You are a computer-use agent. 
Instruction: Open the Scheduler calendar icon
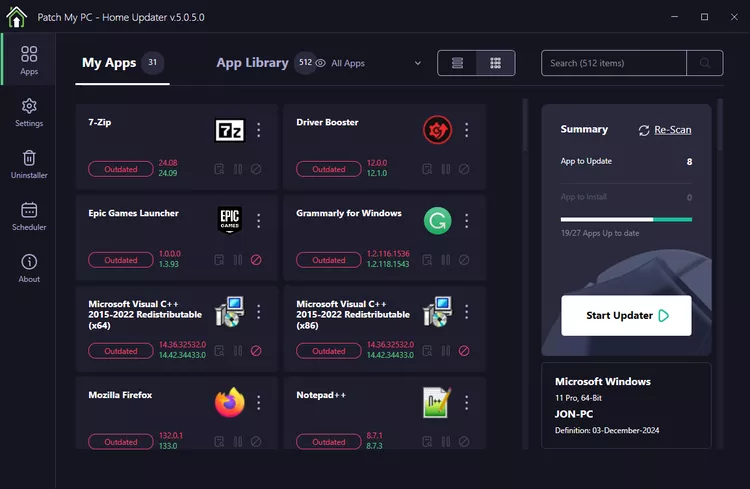29,210
